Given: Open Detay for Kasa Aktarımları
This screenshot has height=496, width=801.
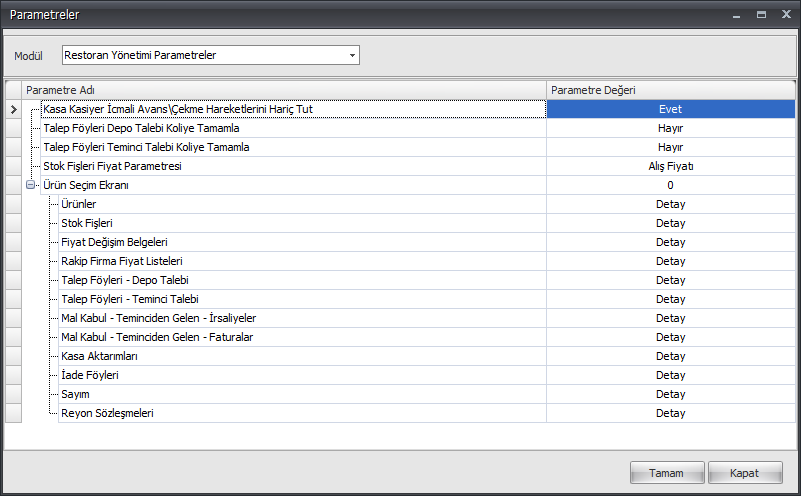Looking at the screenshot, I should tap(670, 356).
